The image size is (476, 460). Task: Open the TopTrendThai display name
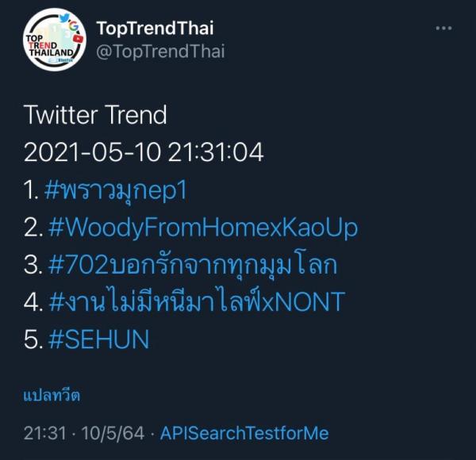coord(155,28)
